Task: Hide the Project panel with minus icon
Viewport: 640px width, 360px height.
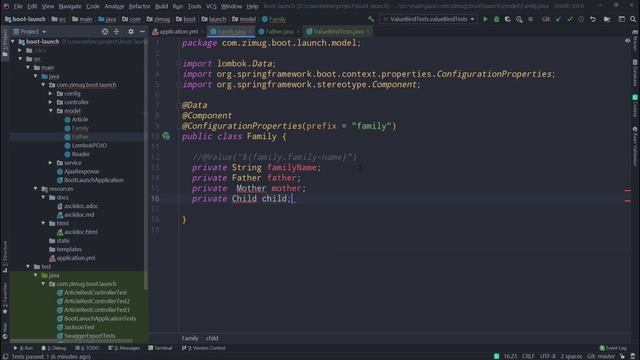Action: click(x=142, y=31)
